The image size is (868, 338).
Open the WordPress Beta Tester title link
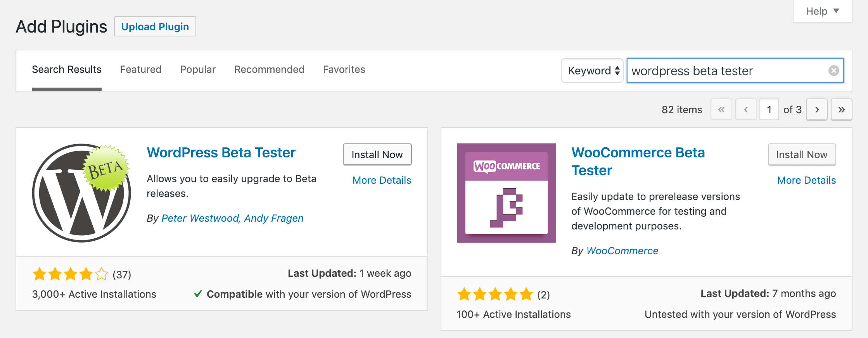click(221, 153)
